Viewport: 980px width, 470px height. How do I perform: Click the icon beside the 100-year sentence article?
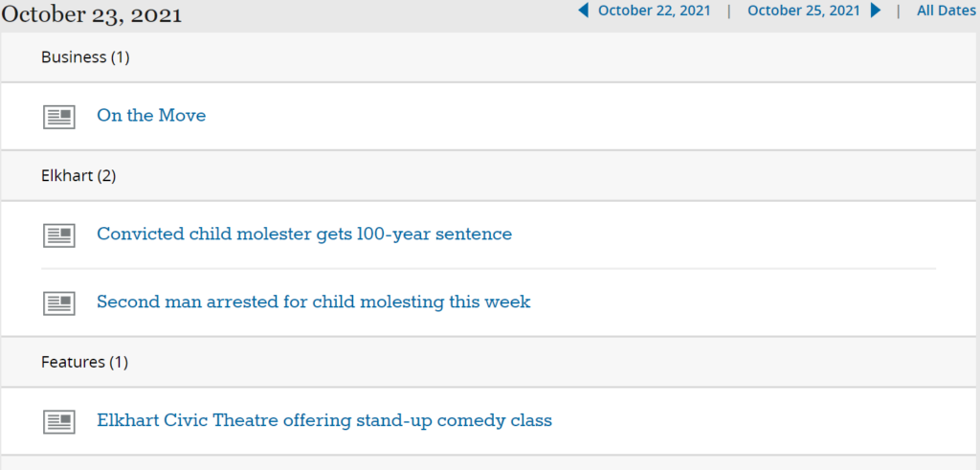[59, 235]
